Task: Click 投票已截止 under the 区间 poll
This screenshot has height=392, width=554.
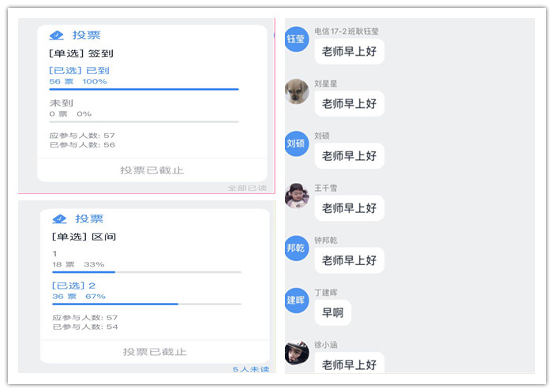Action: 155,352
